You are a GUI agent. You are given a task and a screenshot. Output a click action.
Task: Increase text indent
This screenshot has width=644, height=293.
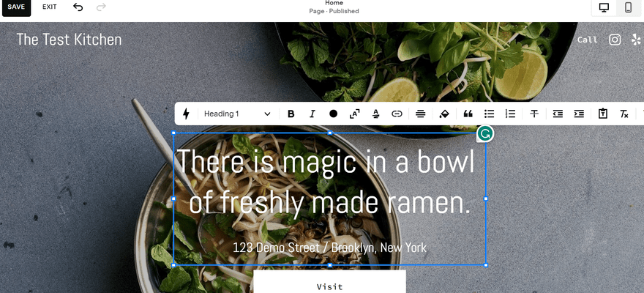[579, 114]
